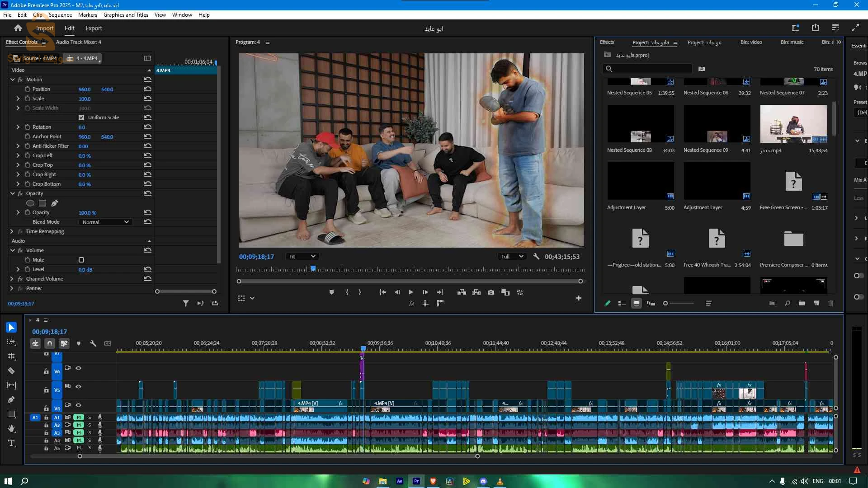The image size is (868, 488).
Task: Toggle Uniform Scale checkbox
Action: [x=81, y=117]
